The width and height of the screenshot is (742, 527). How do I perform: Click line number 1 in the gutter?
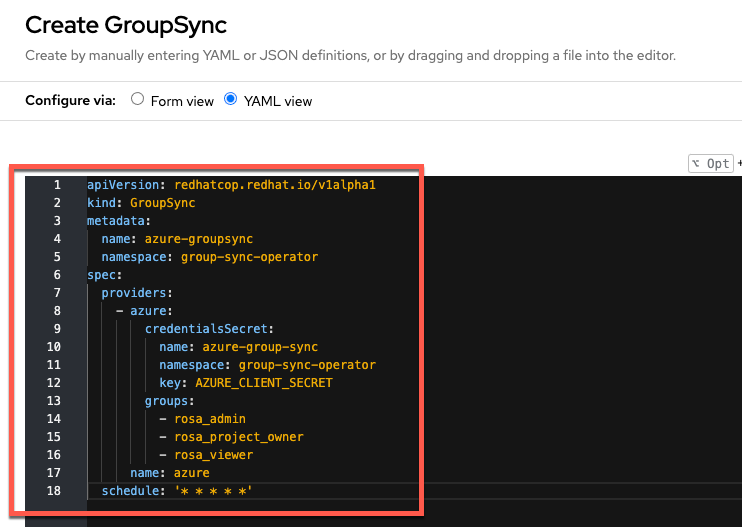57,185
